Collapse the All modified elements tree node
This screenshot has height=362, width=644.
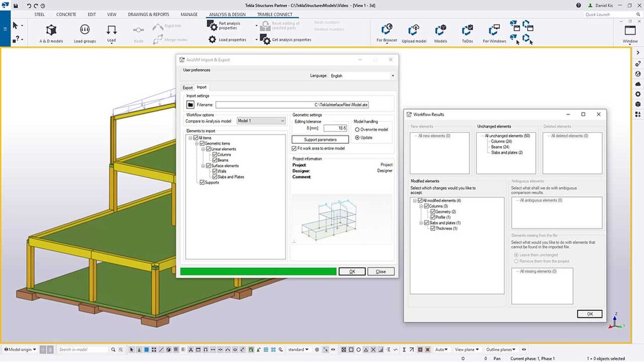[415, 201]
